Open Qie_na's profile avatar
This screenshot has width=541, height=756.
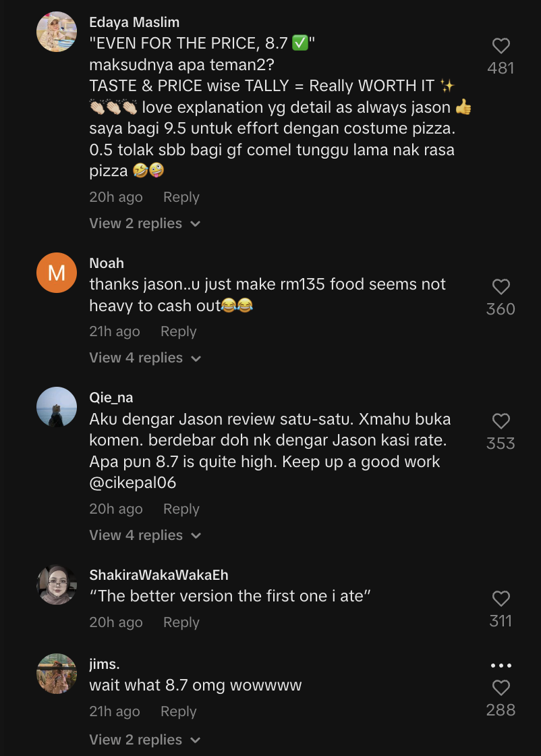(57, 407)
